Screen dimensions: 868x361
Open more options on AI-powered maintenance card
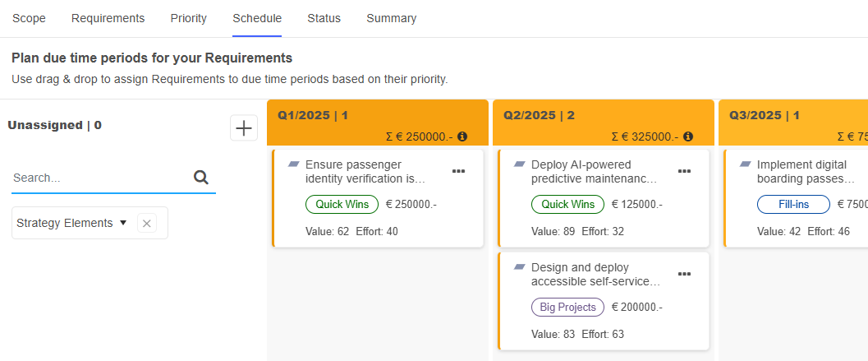pyautogui.click(x=684, y=171)
